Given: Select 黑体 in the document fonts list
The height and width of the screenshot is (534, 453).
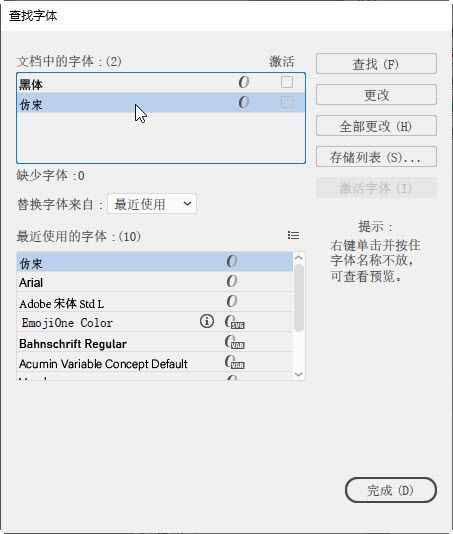Looking at the screenshot, I should point(161,83).
